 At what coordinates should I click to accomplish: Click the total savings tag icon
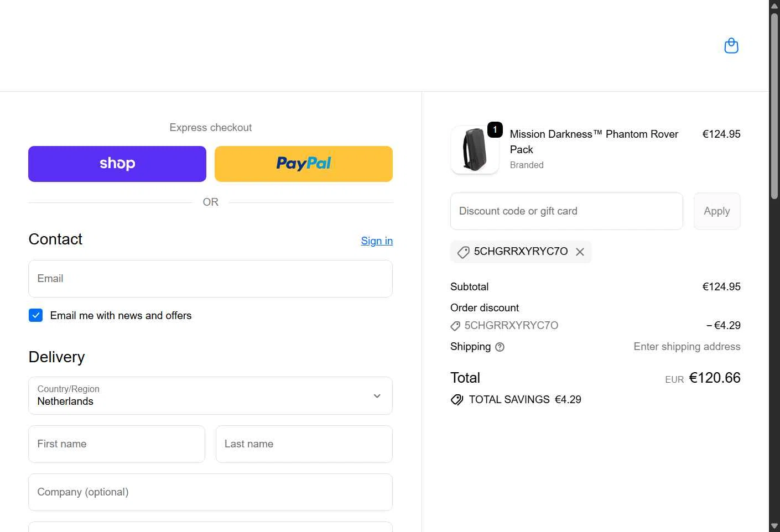pyautogui.click(x=457, y=400)
